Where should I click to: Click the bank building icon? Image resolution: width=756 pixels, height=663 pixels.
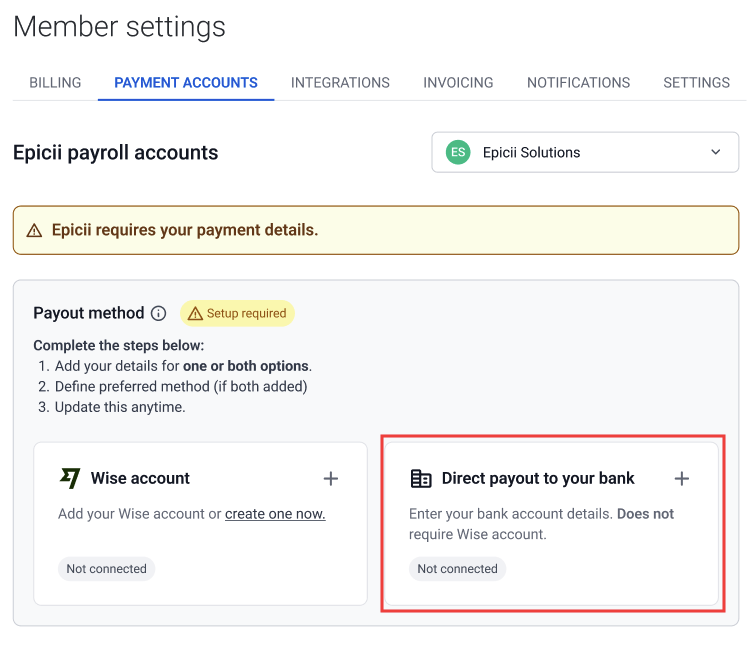421,479
